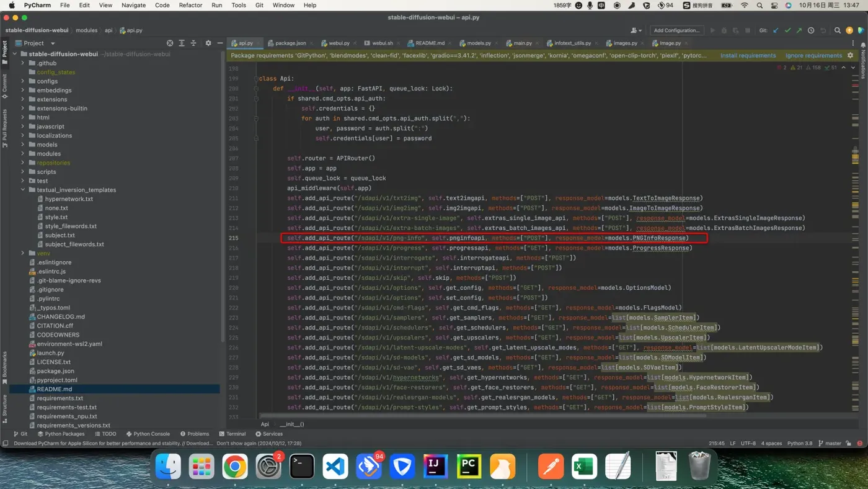Expand the embeddings folder
This screenshot has height=489, width=868.
click(23, 90)
